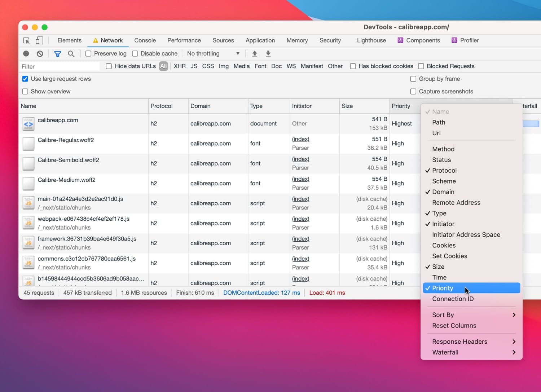Open the No throttling dropdown
Image resolution: width=541 pixels, height=392 pixels.
[x=213, y=54]
